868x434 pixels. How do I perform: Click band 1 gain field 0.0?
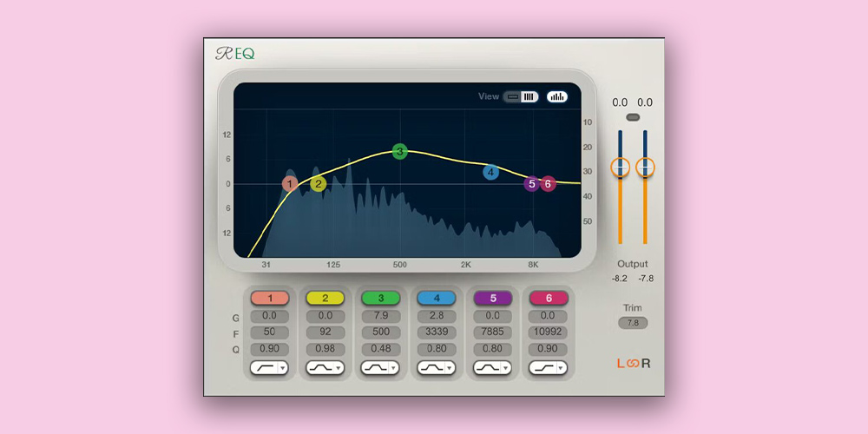[x=270, y=316]
